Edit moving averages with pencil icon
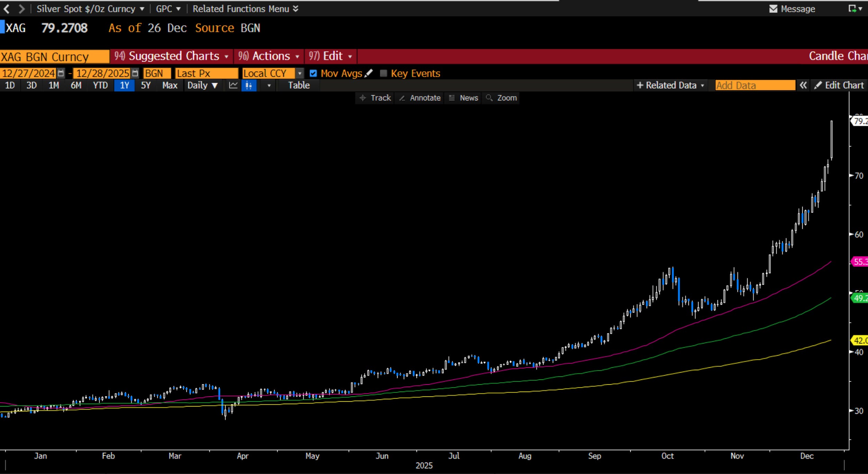The width and height of the screenshot is (868, 474). (369, 73)
